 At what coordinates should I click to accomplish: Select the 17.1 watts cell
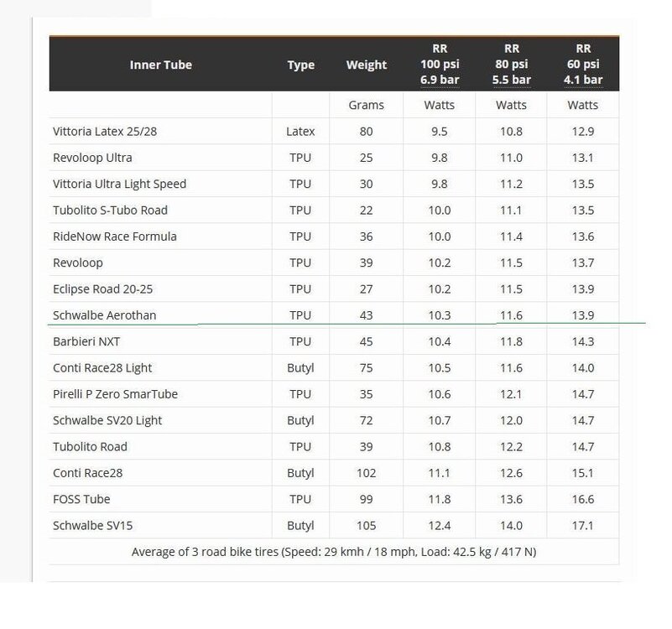pos(582,526)
